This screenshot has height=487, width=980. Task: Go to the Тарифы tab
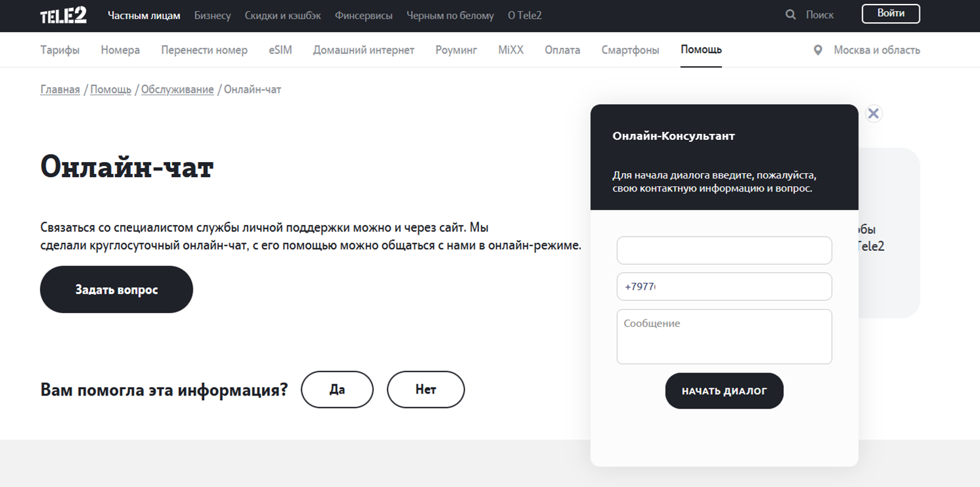point(60,50)
